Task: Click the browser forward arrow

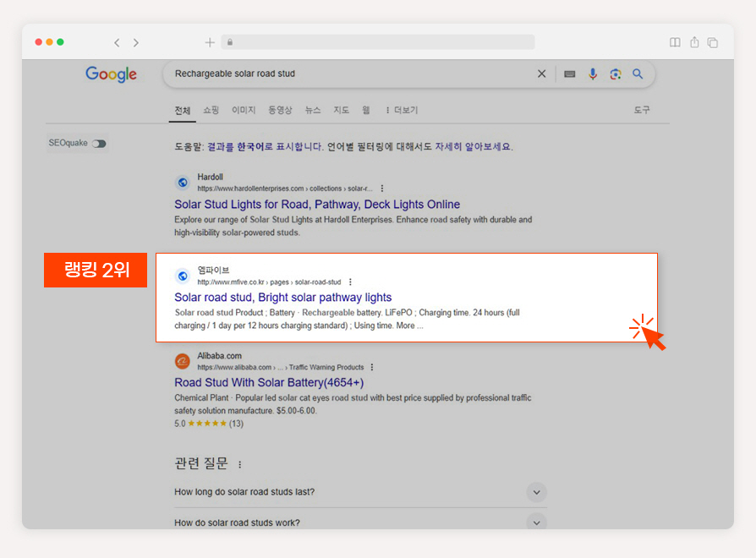Action: [x=136, y=43]
